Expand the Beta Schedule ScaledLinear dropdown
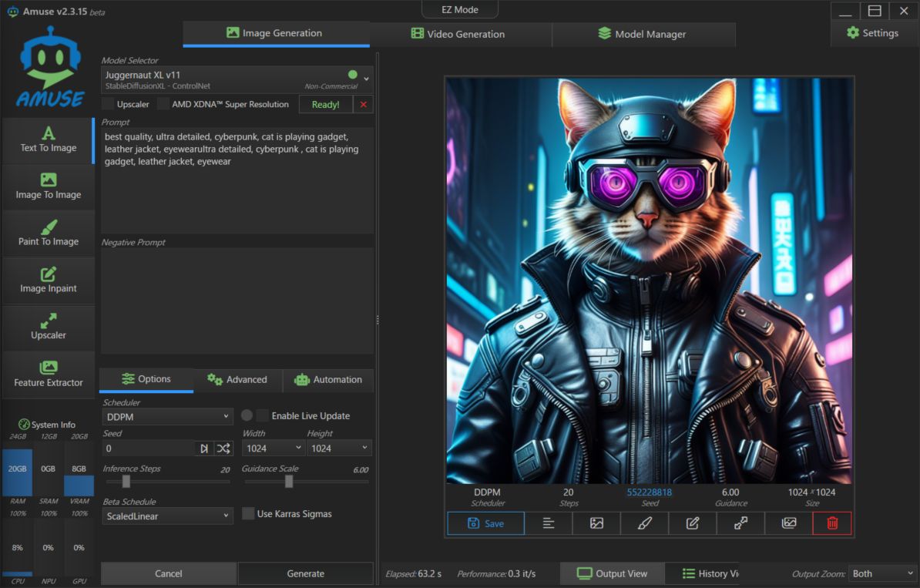Image resolution: width=920 pixels, height=588 pixels. coord(167,516)
